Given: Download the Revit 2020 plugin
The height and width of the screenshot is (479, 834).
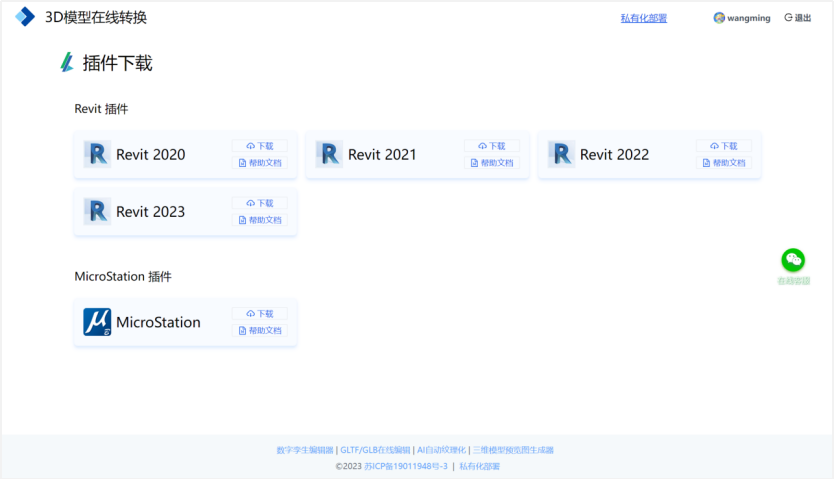Looking at the screenshot, I should [260, 146].
